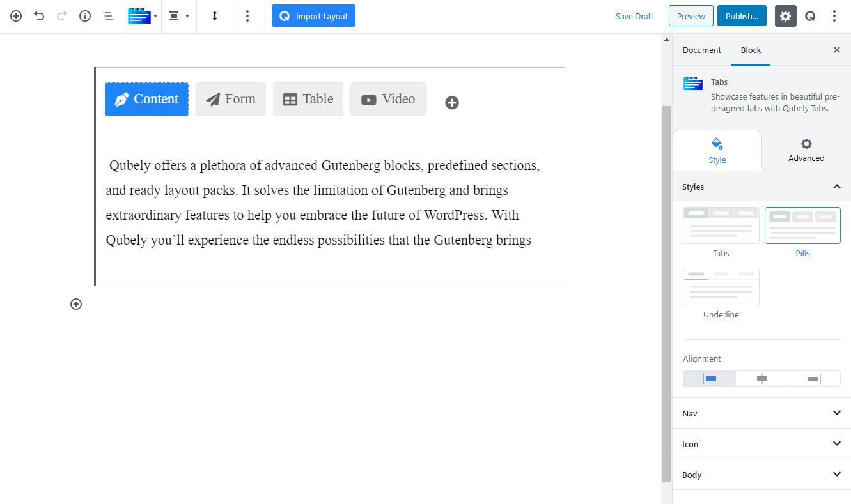Add a new tab with plus icon
This screenshot has width=851, height=504.
[452, 102]
